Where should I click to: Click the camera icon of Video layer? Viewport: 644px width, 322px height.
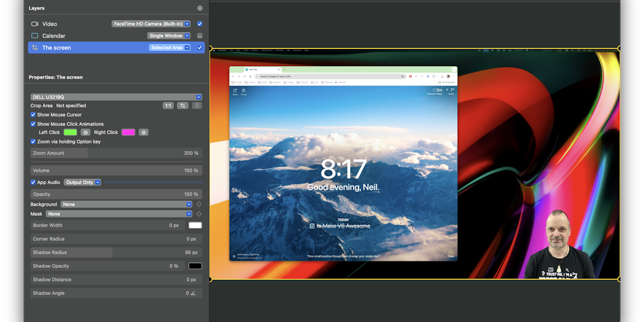coord(35,24)
